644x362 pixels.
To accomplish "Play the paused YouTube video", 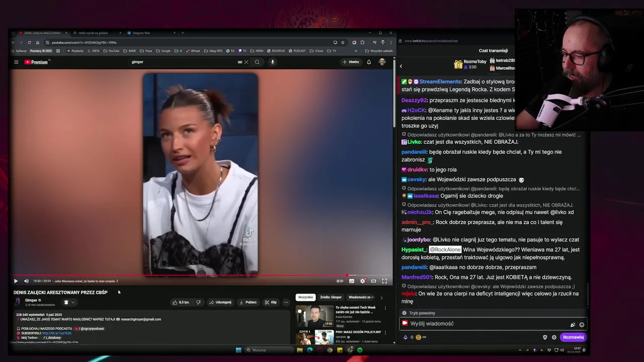I will click(x=16, y=281).
